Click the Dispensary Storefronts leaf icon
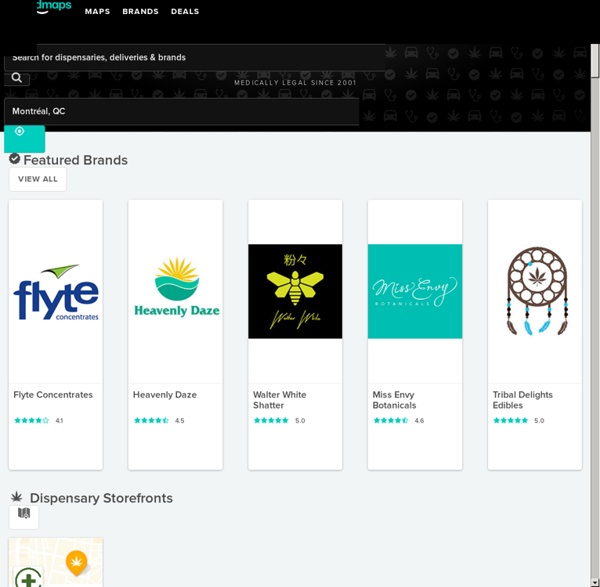This screenshot has height=587, width=600. click(16, 497)
